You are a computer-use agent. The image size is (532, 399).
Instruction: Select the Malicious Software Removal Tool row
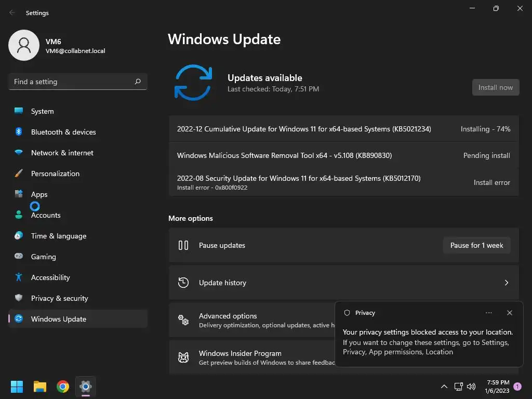(x=344, y=155)
